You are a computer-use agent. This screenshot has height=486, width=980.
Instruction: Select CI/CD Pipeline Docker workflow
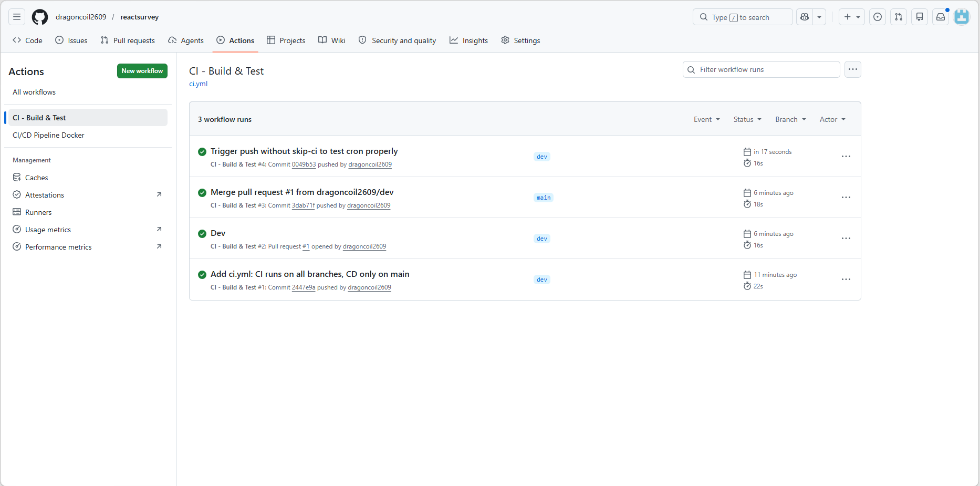[x=88, y=135]
